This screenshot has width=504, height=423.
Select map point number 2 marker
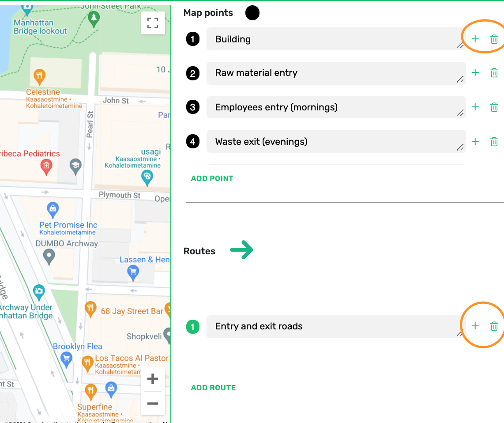tap(193, 73)
